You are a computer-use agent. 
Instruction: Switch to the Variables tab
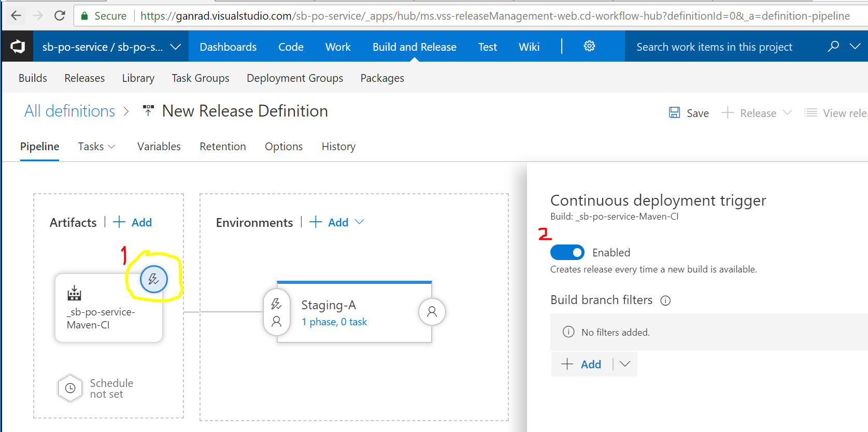159,147
